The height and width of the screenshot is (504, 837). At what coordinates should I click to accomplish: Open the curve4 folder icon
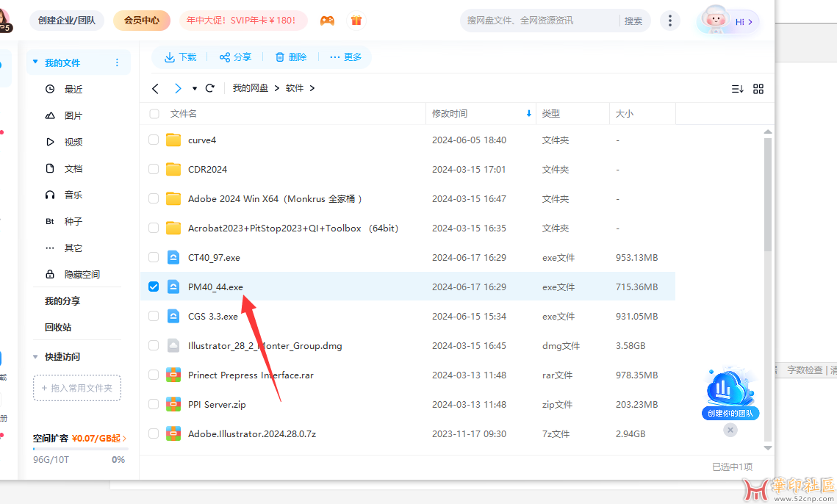click(173, 140)
